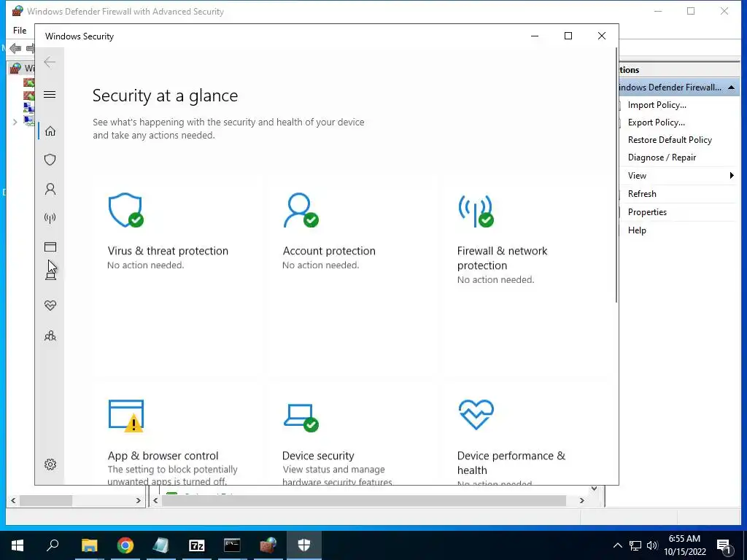Open Virus & threat protection shield sidebar icon

(50, 160)
